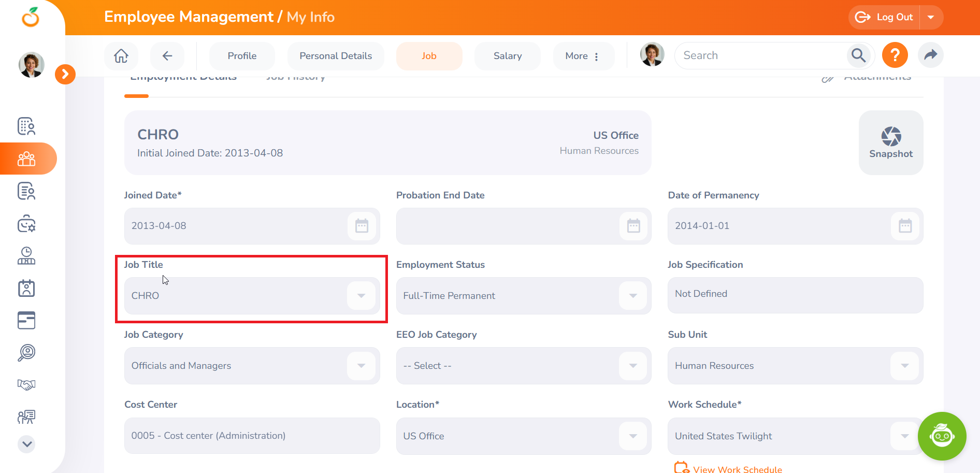
Task: Open the orange help question mark icon
Action: 895,55
